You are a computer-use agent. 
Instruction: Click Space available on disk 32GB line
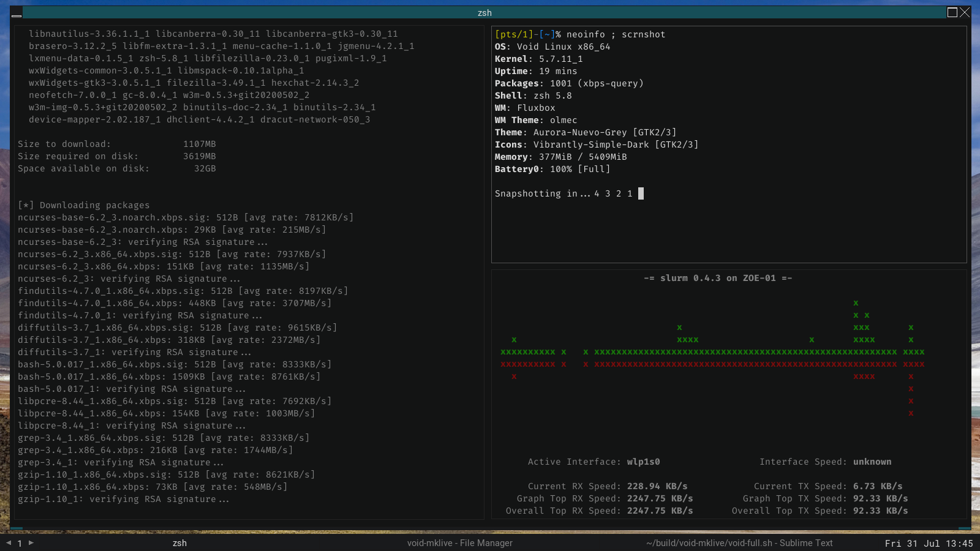click(x=117, y=168)
